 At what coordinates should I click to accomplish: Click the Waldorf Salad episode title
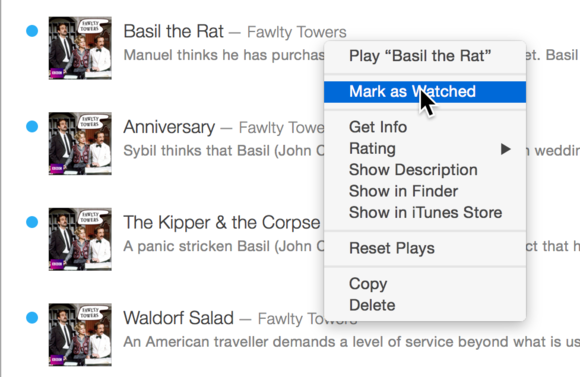(x=178, y=318)
